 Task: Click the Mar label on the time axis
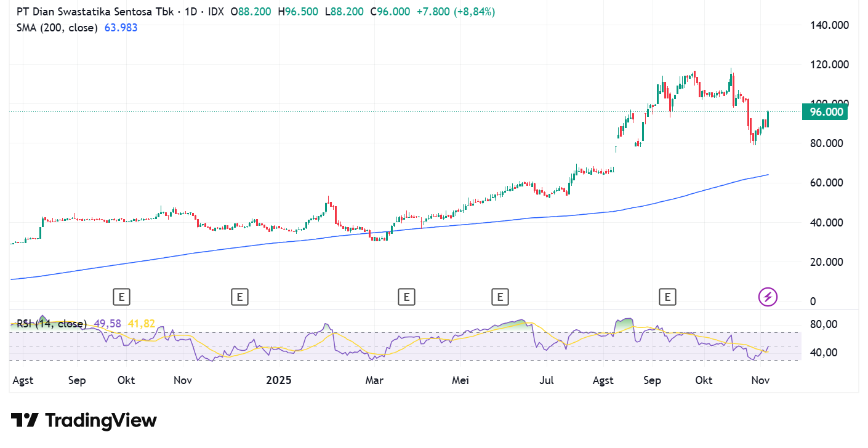pyautogui.click(x=374, y=380)
